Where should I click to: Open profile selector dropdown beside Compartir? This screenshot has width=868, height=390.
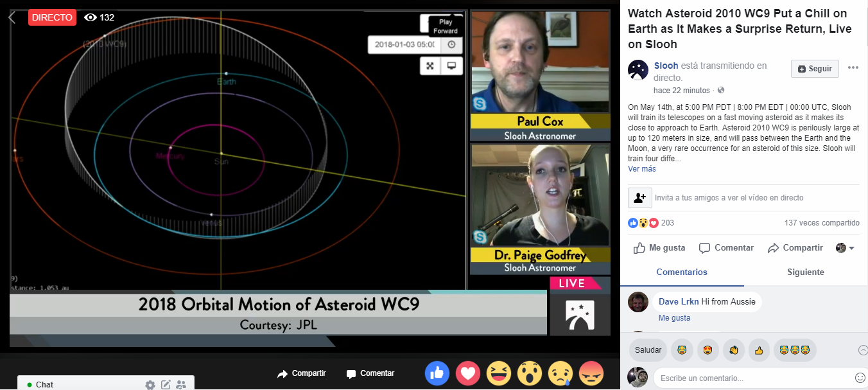pyautogui.click(x=845, y=248)
